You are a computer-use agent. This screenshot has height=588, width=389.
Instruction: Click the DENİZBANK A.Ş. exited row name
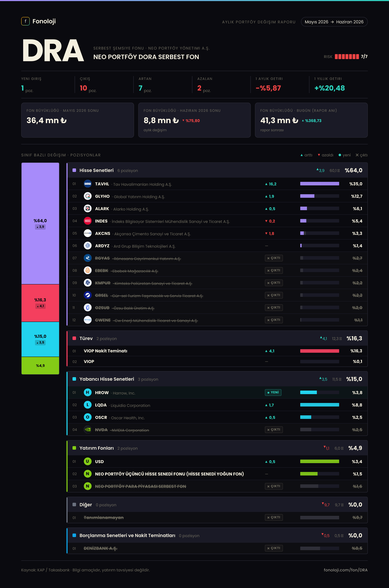(100, 548)
